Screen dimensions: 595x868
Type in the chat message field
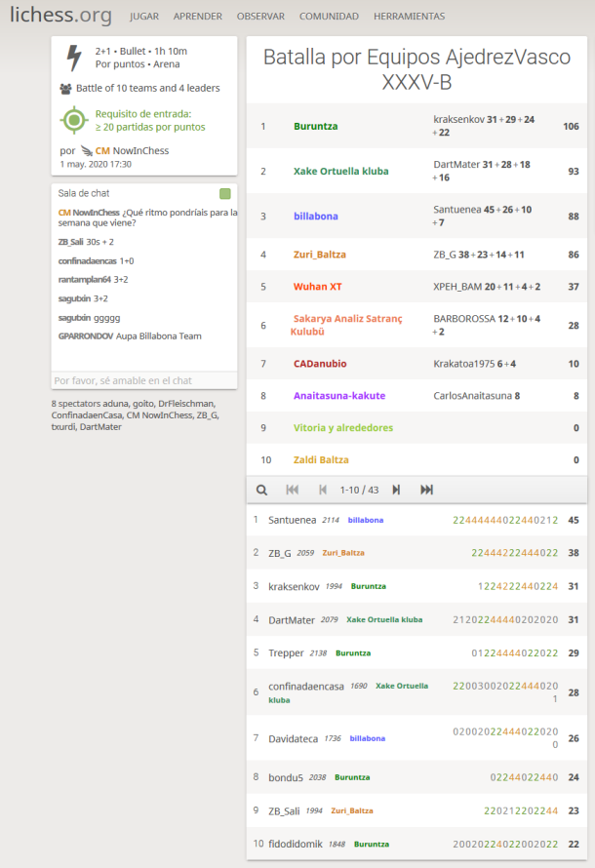[143, 380]
